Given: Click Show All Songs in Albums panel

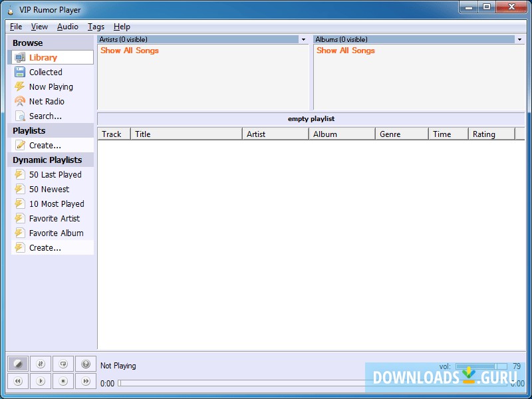Looking at the screenshot, I should 346,51.
